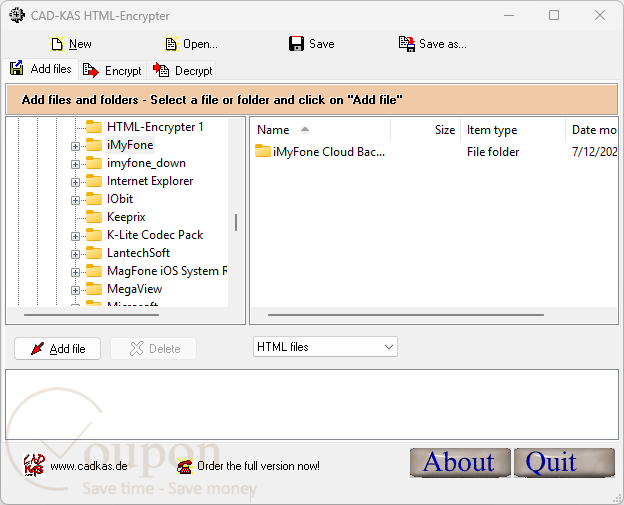Select the Keeprix folder in tree

click(126, 217)
